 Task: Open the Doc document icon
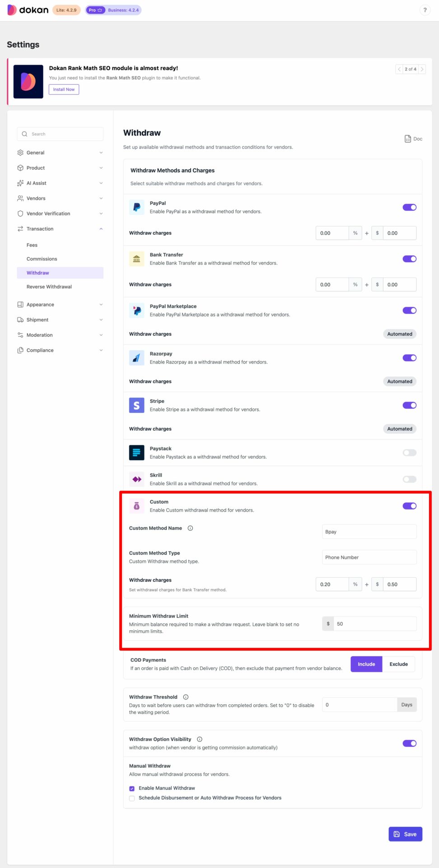(408, 139)
